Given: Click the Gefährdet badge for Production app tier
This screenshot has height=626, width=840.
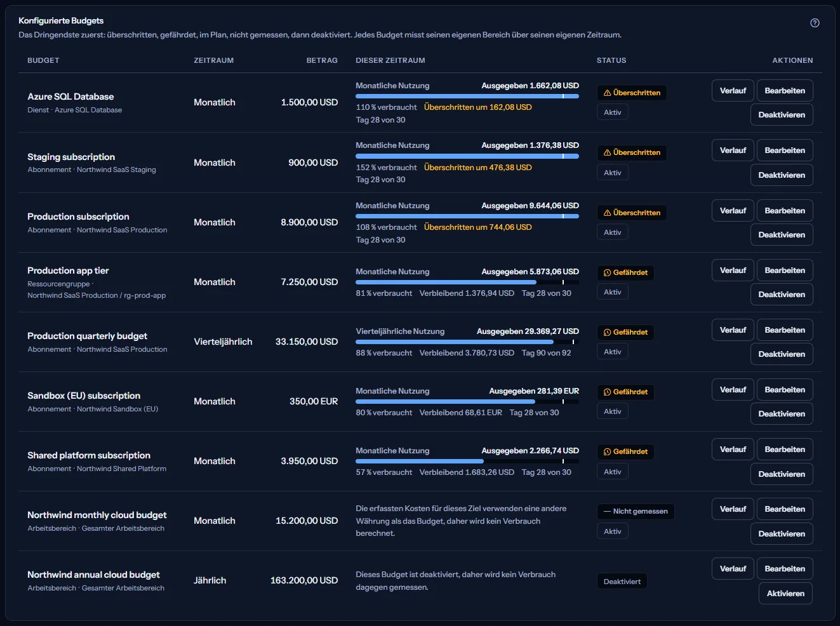Looking at the screenshot, I should coord(625,272).
